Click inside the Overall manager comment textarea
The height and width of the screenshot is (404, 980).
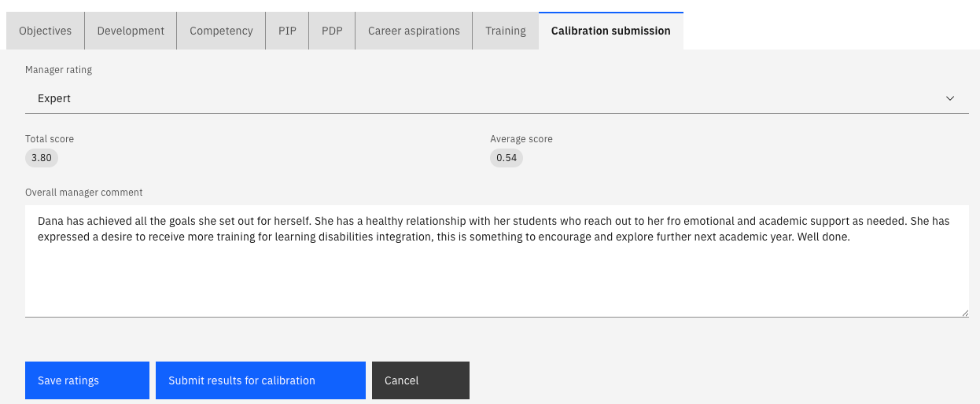coord(497,261)
